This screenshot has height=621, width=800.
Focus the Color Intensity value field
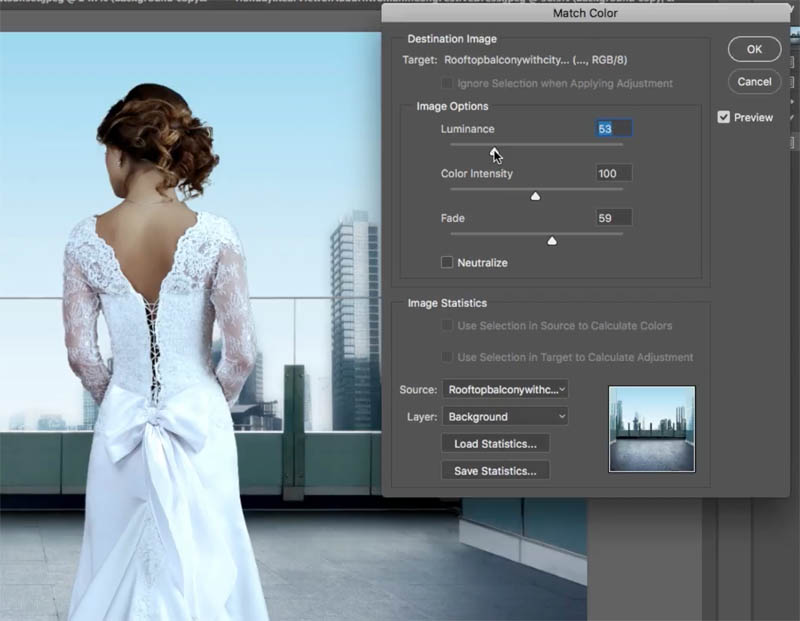614,173
